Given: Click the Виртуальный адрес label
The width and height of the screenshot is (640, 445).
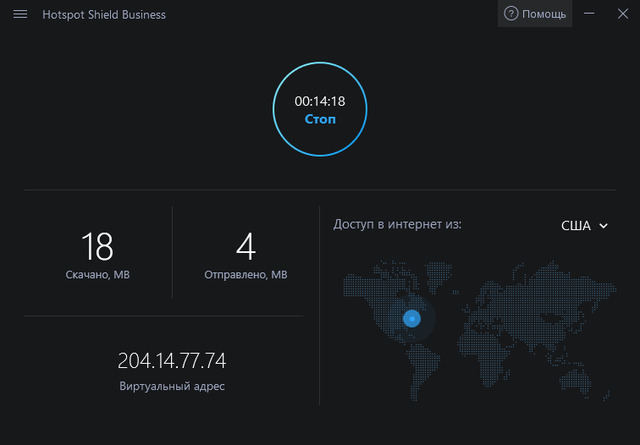Looking at the screenshot, I should (172, 386).
